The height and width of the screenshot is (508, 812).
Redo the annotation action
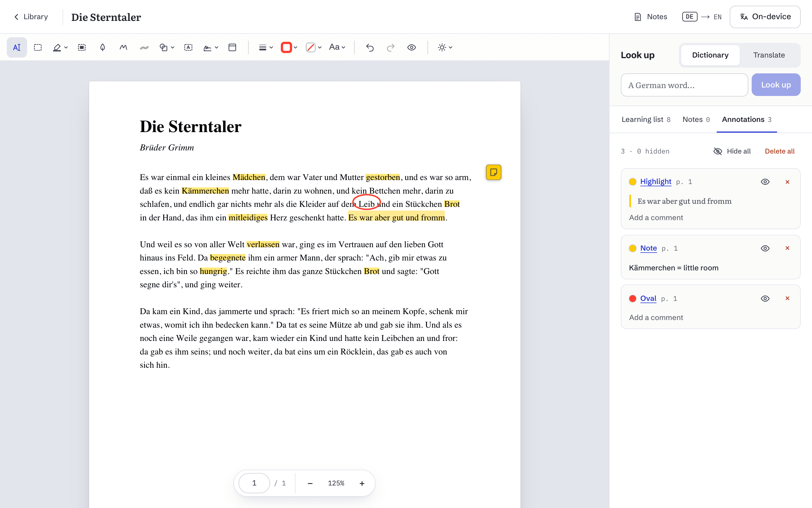pyautogui.click(x=390, y=47)
